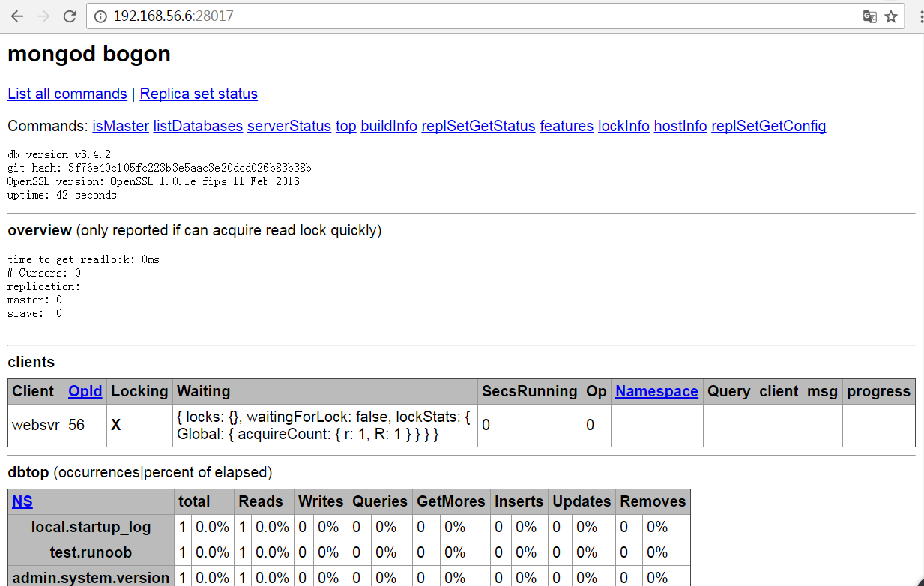The image size is (924, 586).
Task: Bookmark this page with star icon
Action: click(891, 16)
